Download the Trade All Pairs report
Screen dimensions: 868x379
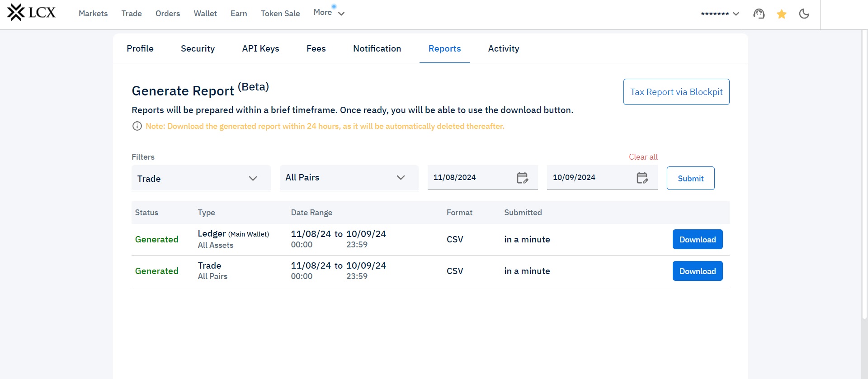click(x=697, y=271)
